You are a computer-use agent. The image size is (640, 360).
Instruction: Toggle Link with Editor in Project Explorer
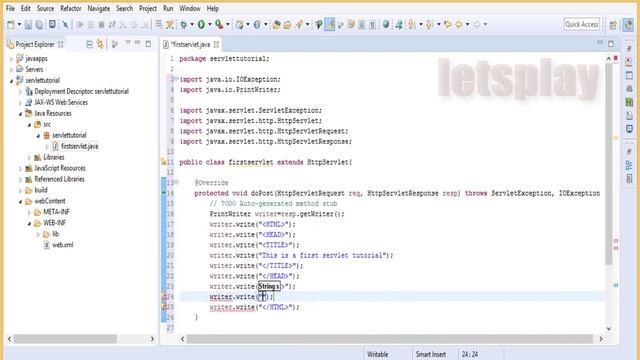(x=100, y=44)
